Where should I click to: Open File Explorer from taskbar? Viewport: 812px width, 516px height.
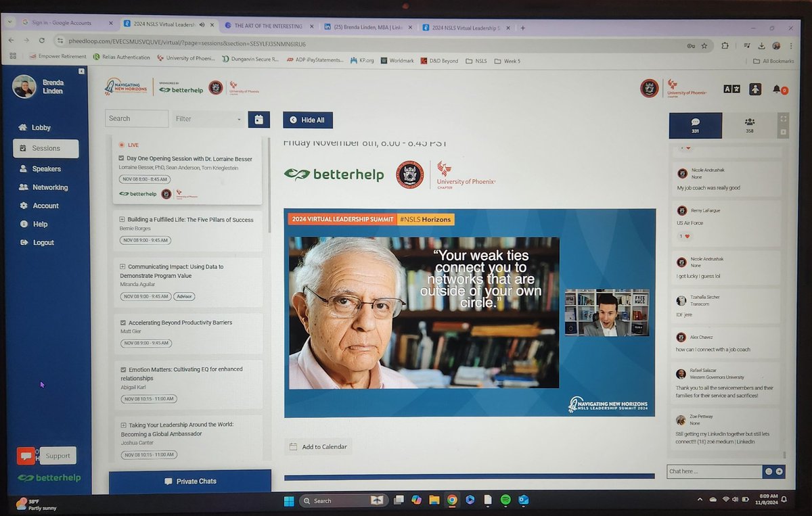pyautogui.click(x=434, y=500)
